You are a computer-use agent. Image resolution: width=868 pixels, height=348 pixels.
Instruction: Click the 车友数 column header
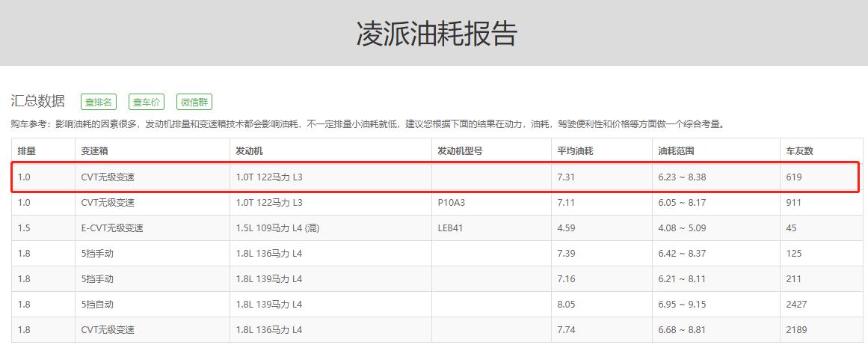point(799,150)
